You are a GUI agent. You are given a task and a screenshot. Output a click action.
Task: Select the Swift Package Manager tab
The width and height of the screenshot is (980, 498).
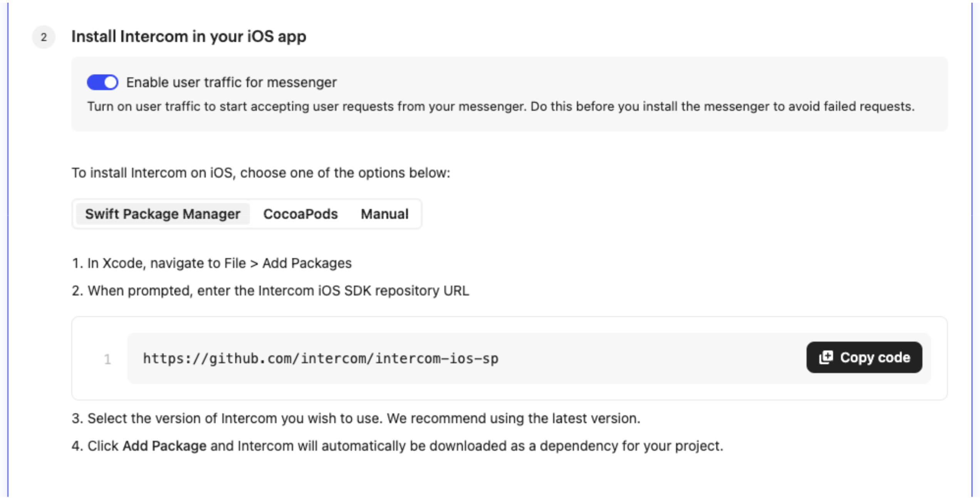point(163,214)
